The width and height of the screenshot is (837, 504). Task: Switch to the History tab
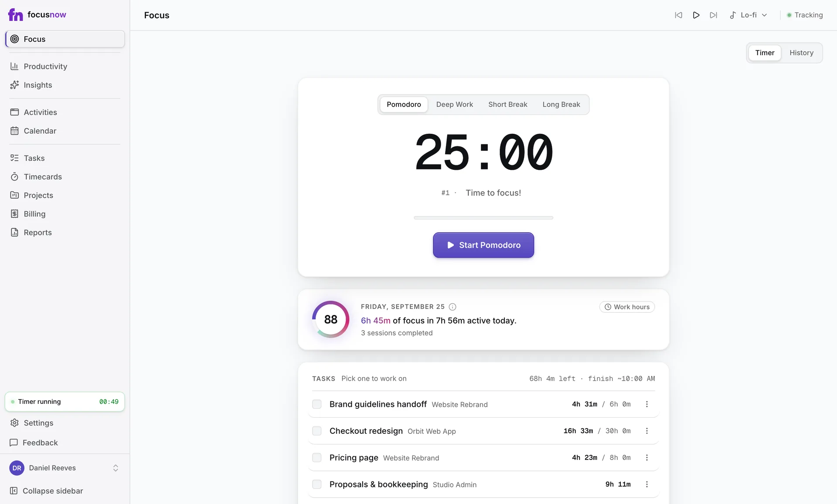(801, 53)
